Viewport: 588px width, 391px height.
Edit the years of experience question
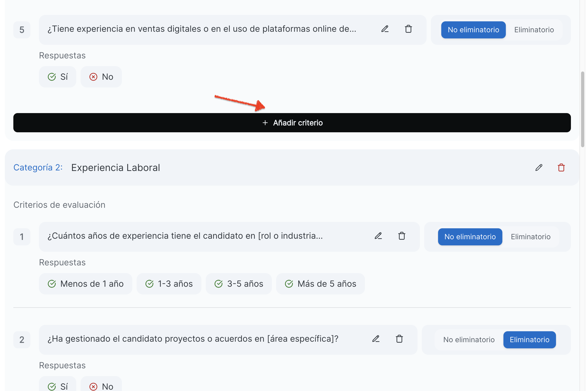[378, 236]
